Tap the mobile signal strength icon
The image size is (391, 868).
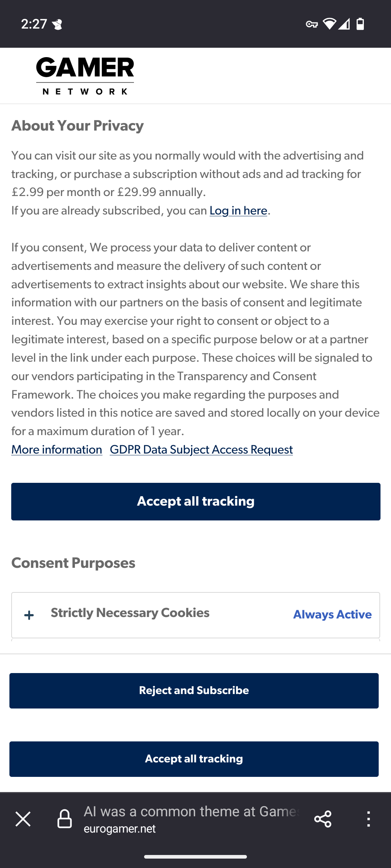344,24
